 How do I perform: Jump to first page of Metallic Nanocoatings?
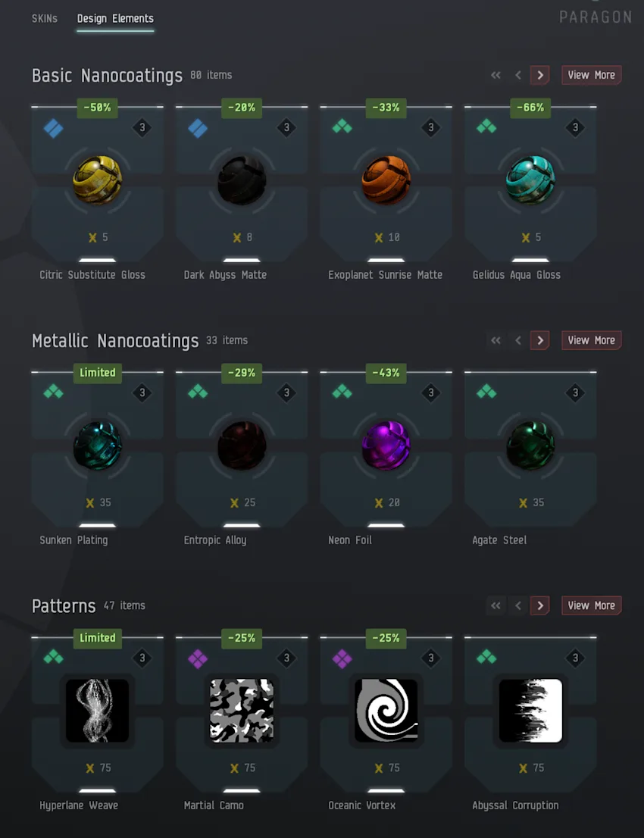[x=496, y=340]
